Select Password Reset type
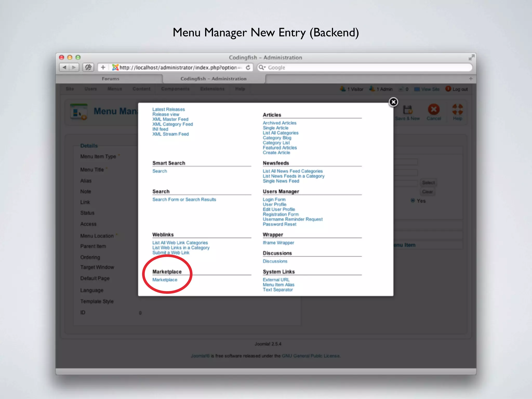The width and height of the screenshot is (532, 399). tap(280, 224)
